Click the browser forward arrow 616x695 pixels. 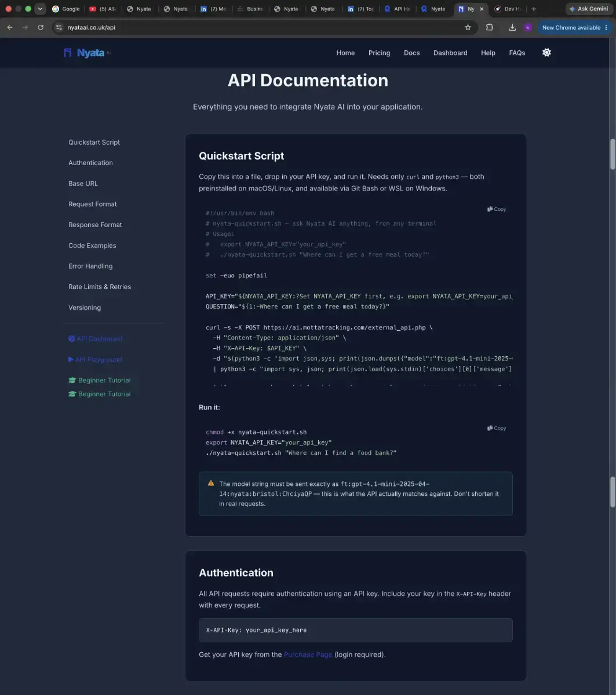tap(25, 27)
